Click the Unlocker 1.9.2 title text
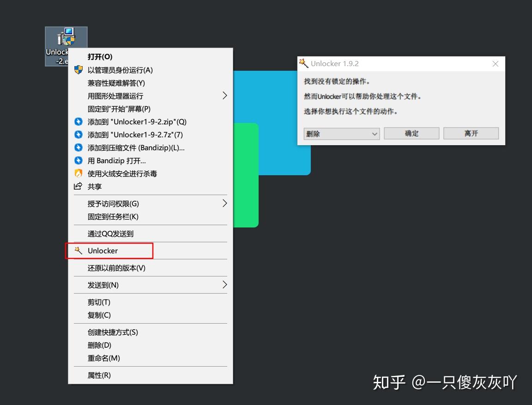This screenshot has height=405, width=532. click(x=334, y=63)
